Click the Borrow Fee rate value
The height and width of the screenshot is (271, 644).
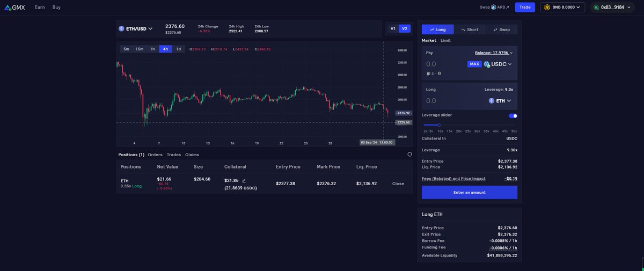503,241
